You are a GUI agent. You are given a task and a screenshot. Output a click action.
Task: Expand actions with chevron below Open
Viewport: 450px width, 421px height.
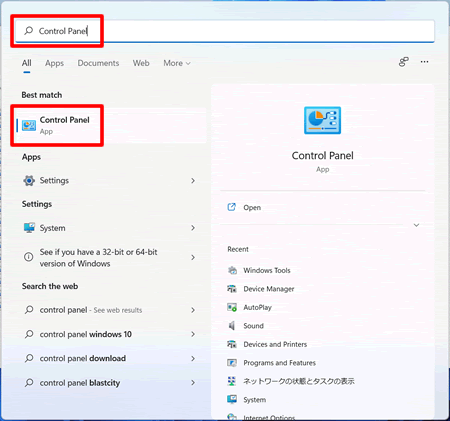coord(416,225)
